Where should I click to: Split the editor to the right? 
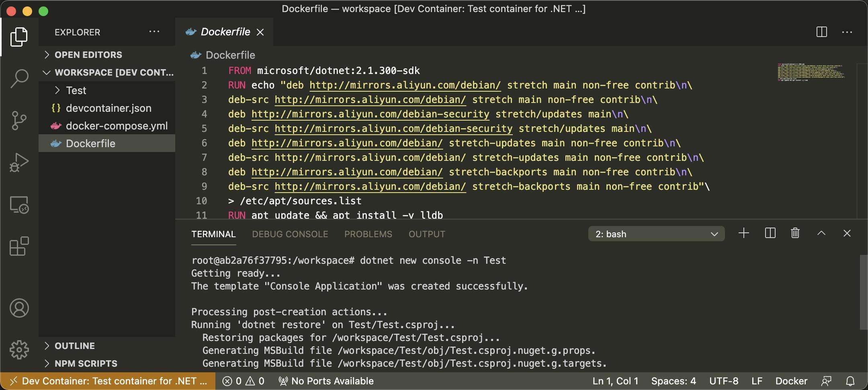(x=822, y=32)
